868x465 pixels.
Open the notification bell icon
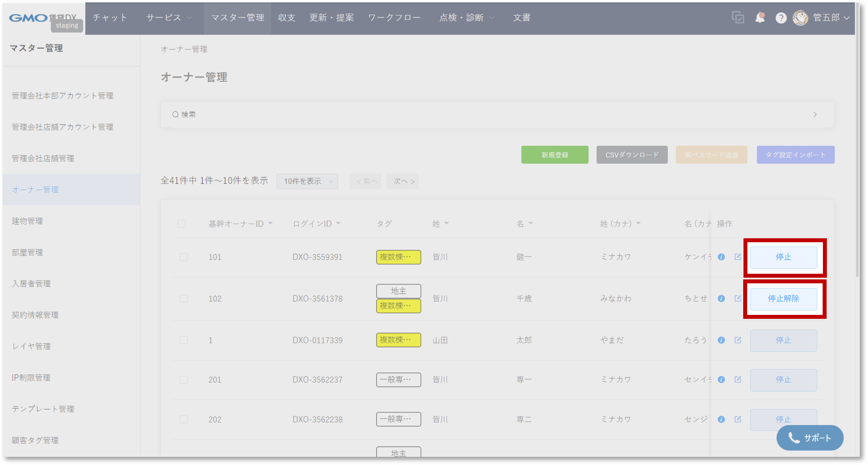tap(760, 17)
